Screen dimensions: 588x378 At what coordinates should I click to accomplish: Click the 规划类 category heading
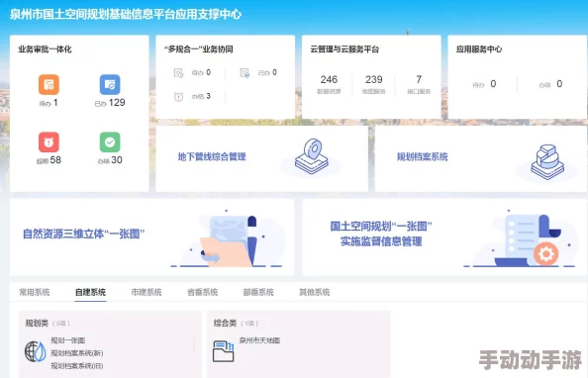click(37, 323)
